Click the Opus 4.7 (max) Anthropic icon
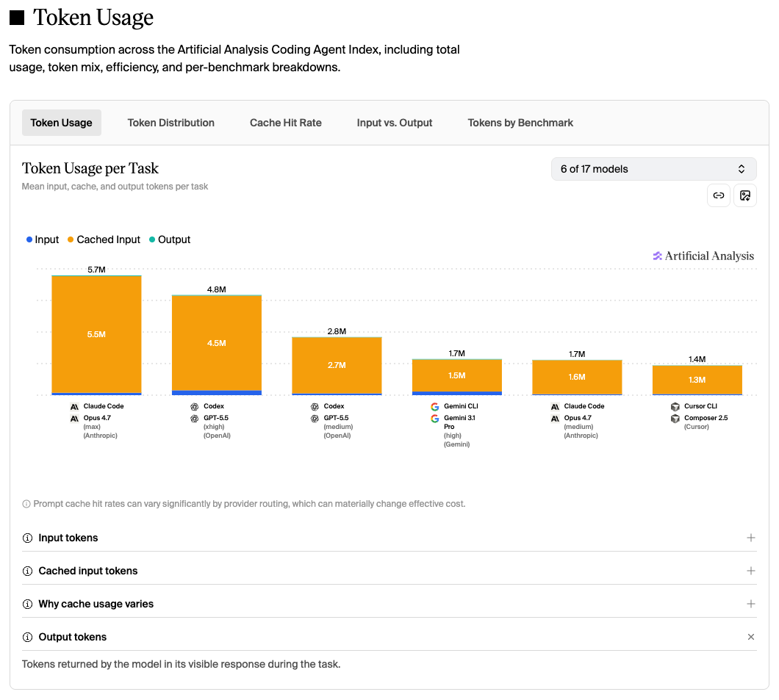Viewport: 779px width, 700px height. coord(74,419)
